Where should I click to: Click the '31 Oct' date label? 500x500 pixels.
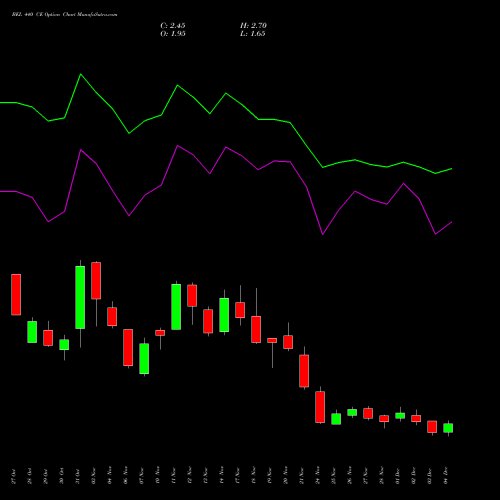[78, 476]
